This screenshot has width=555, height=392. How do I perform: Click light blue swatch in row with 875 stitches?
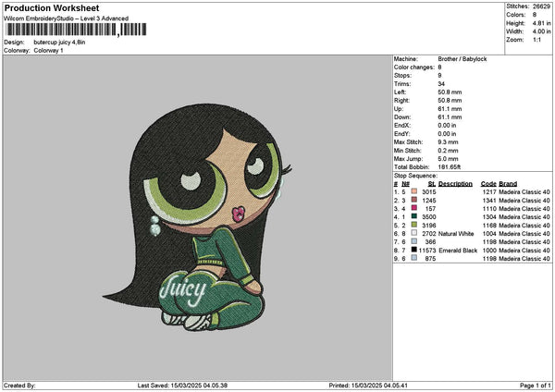click(x=413, y=258)
